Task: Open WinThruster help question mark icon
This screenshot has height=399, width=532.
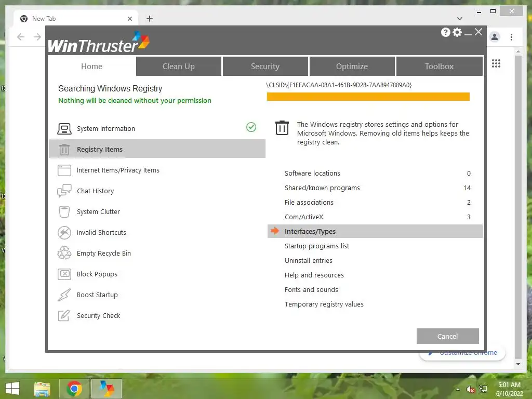Action: 445,32
